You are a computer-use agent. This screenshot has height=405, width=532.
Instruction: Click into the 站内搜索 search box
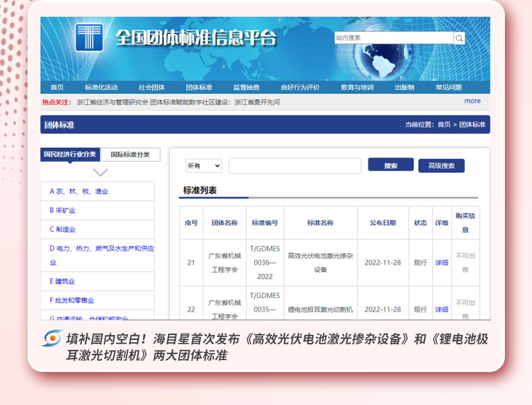[x=394, y=38]
